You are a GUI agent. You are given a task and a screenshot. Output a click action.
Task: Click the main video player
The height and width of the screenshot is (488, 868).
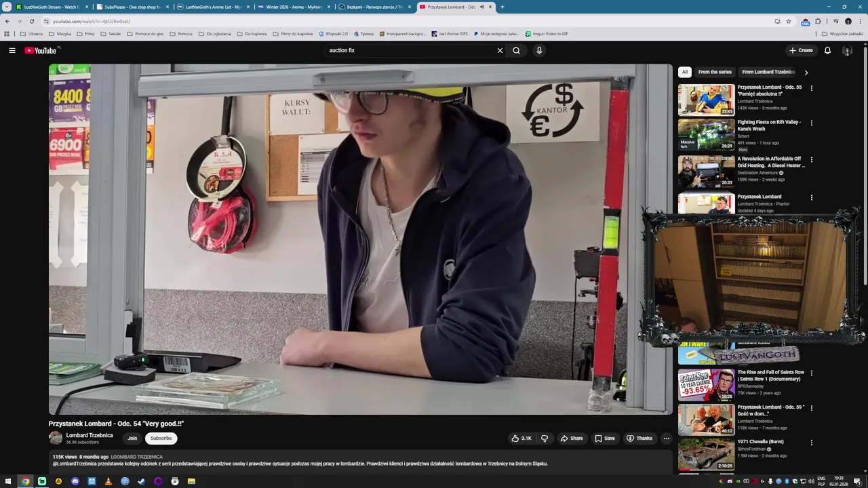point(360,239)
